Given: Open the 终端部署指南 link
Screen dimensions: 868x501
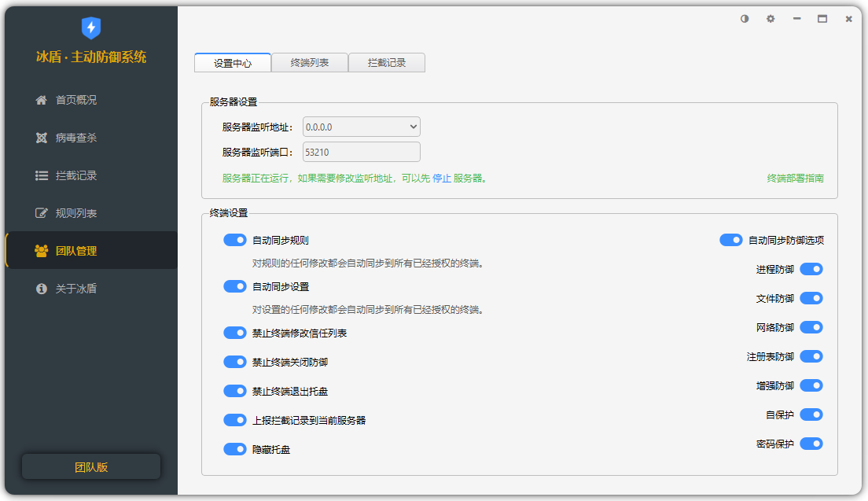Looking at the screenshot, I should pyautogui.click(x=795, y=179).
